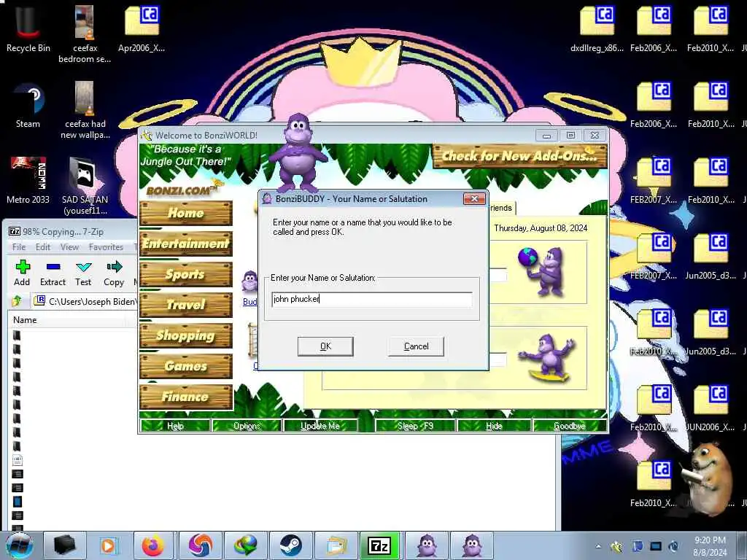Click the date text Thursday, August 08, 2024
Screen dimensions: 747x560
coord(541,228)
